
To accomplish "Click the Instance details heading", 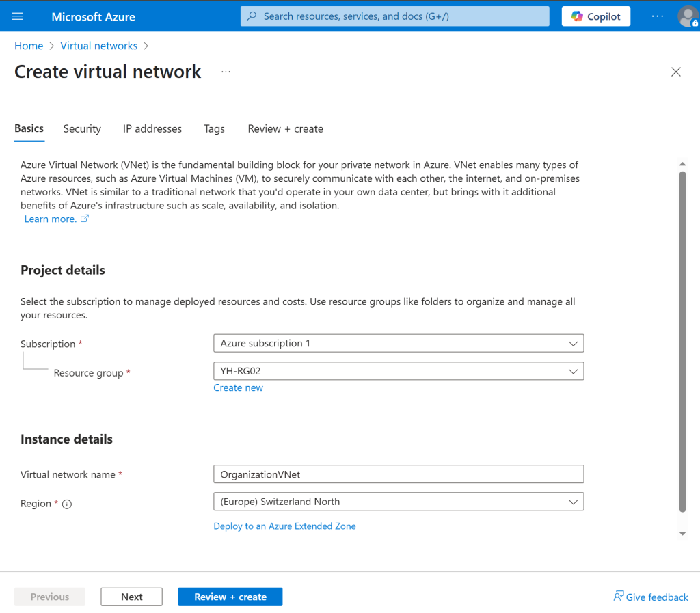I will click(66, 439).
